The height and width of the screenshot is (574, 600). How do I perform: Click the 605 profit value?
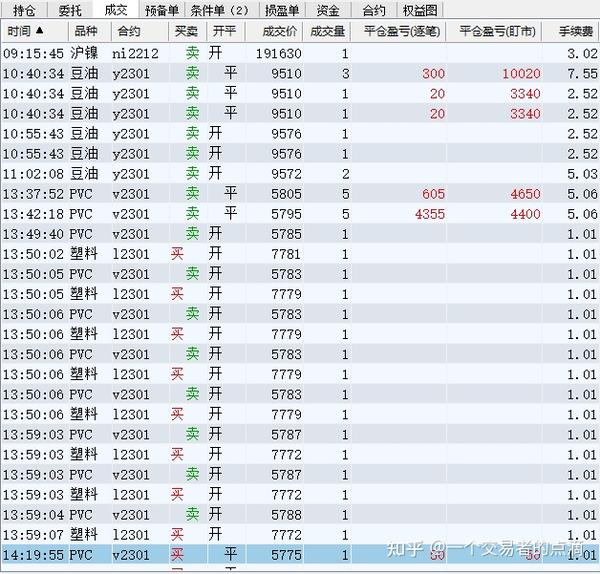click(x=434, y=194)
